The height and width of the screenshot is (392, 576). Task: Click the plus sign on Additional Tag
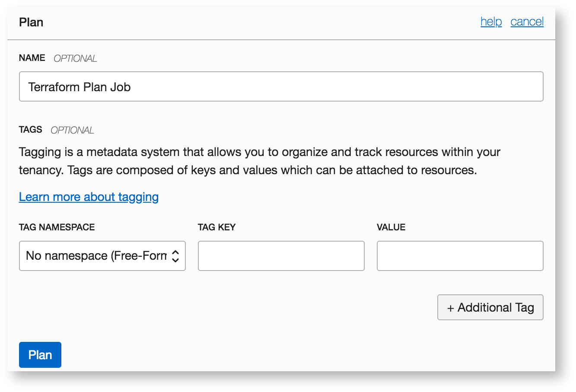pos(451,308)
